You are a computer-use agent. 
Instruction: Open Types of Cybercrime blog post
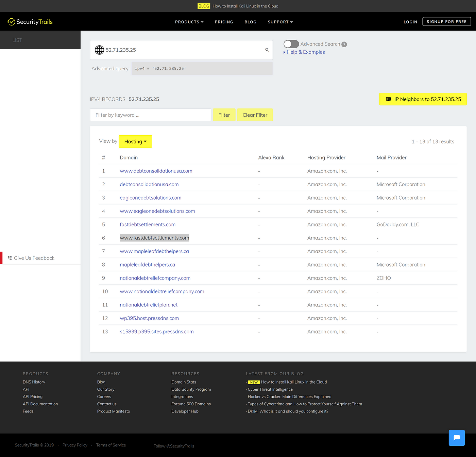305,404
